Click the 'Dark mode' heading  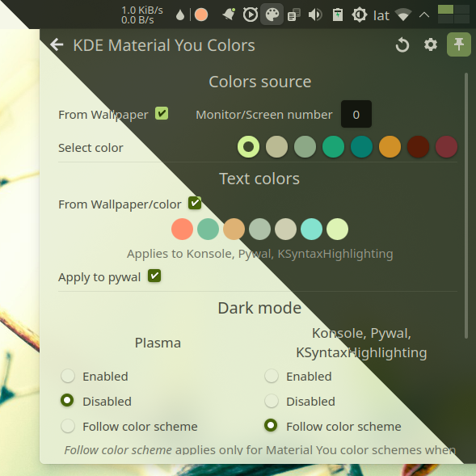click(259, 308)
